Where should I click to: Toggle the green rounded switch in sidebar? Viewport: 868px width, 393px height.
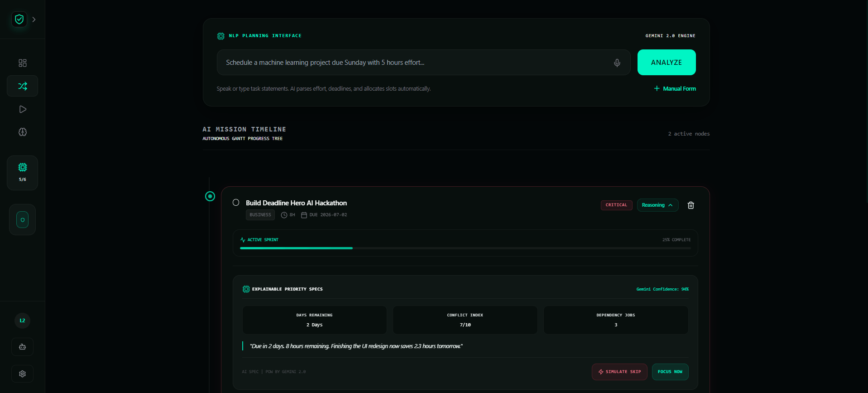pos(22,220)
